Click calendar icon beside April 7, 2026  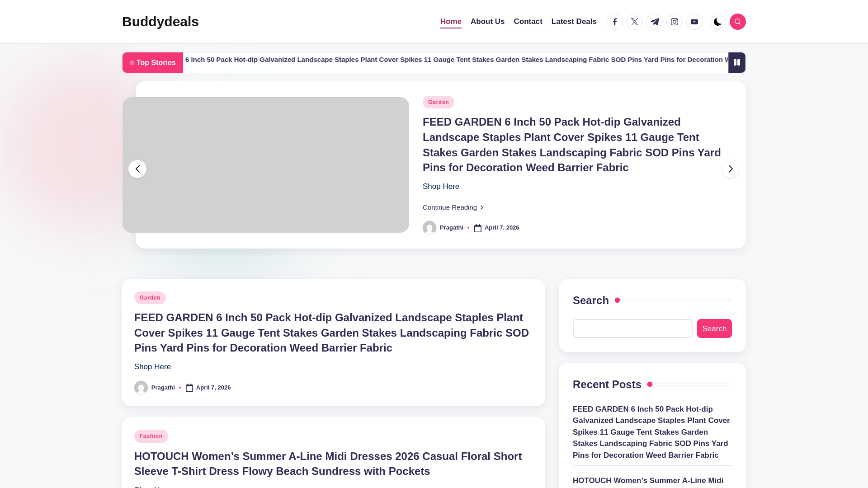click(x=478, y=228)
